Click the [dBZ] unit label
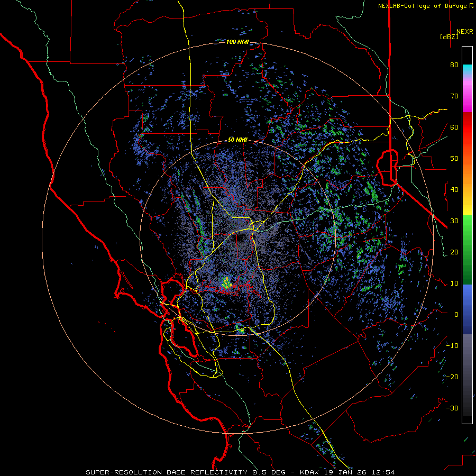476x476 pixels. pyautogui.click(x=449, y=37)
